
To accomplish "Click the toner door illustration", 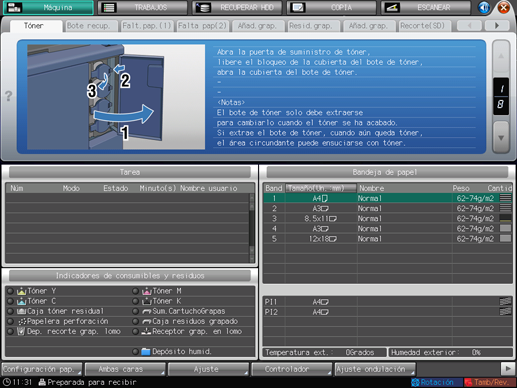I will 116,97.
